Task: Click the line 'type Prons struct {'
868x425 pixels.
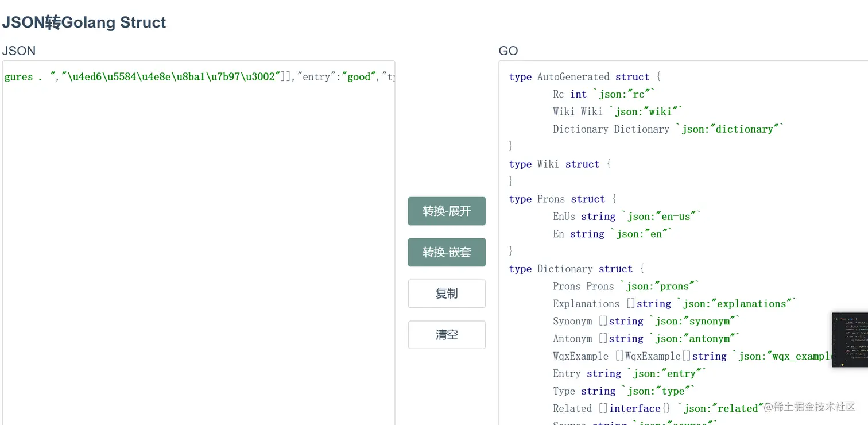Action: pos(563,199)
